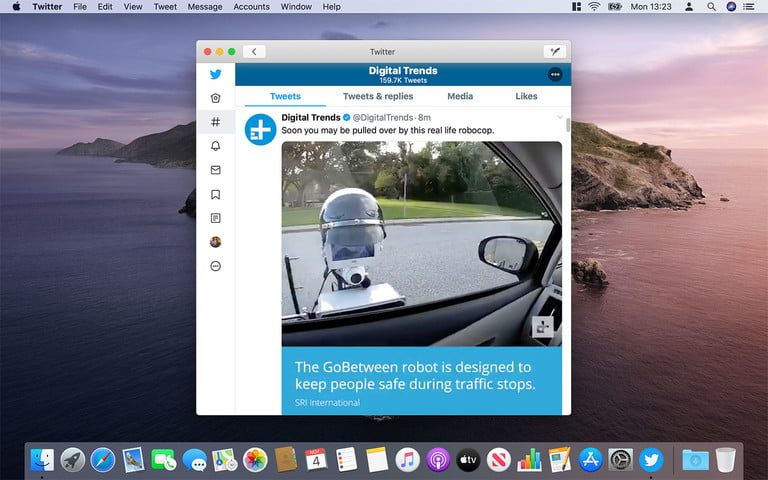Click the Twitter app icon in dock
Screen dimensions: 768x480
pyautogui.click(x=651, y=460)
